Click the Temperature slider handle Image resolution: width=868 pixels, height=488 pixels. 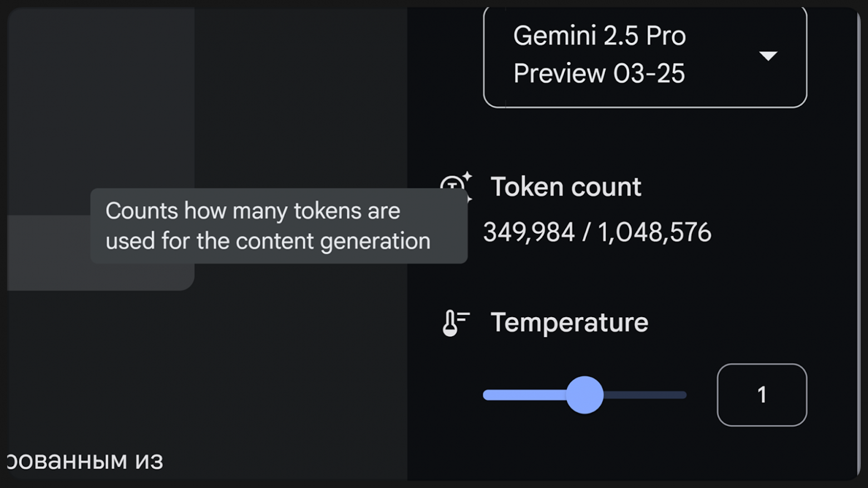[585, 395]
